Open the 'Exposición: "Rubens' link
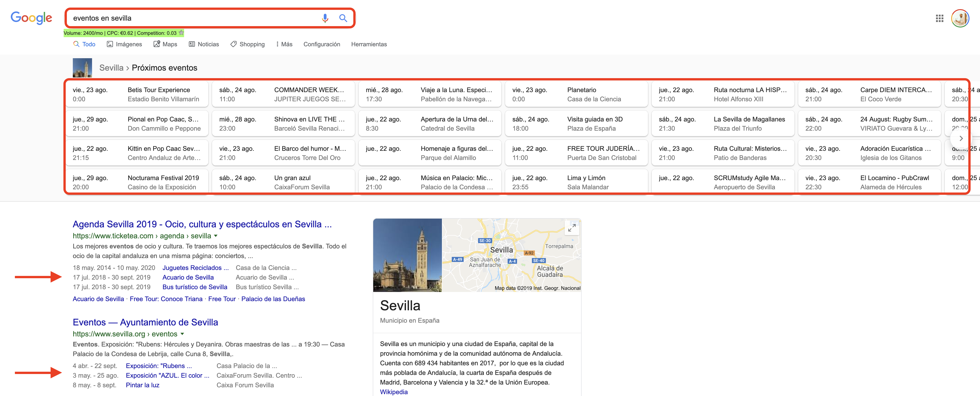This screenshot has height=396, width=980. [159, 366]
